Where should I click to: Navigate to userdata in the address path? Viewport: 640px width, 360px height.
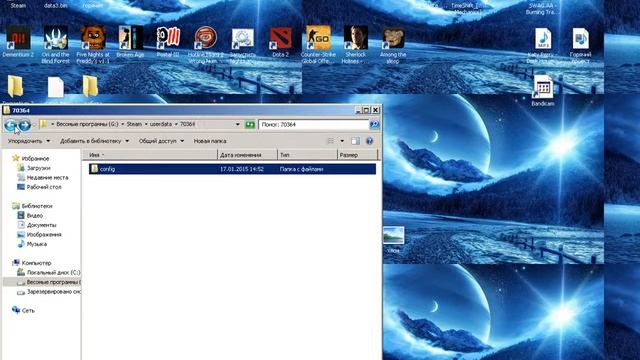coord(161,124)
